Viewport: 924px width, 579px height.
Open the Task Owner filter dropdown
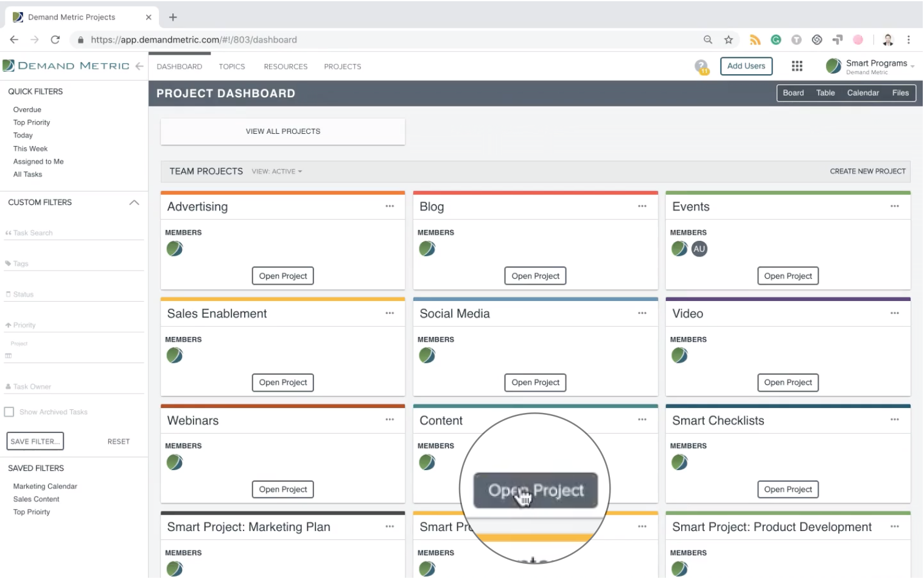(74, 387)
